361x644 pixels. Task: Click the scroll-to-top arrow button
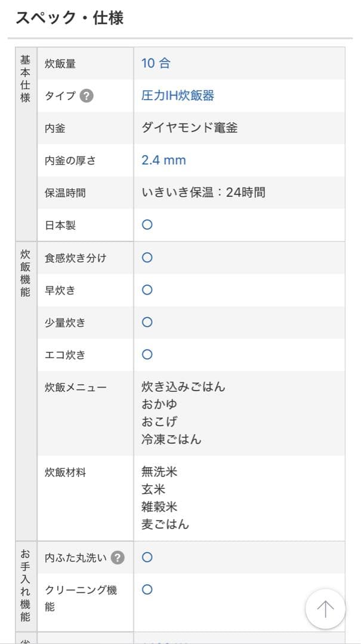pos(325,610)
